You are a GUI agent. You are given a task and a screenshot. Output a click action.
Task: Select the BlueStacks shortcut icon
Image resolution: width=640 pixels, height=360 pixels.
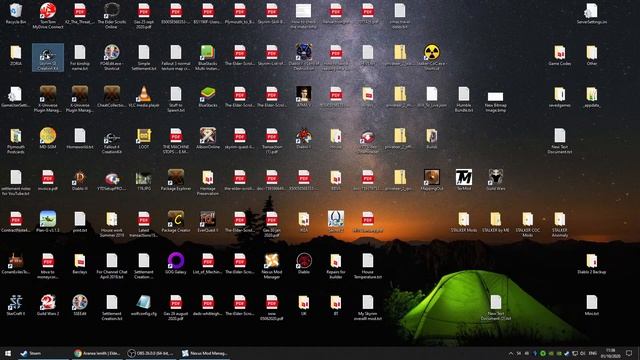coord(207,97)
